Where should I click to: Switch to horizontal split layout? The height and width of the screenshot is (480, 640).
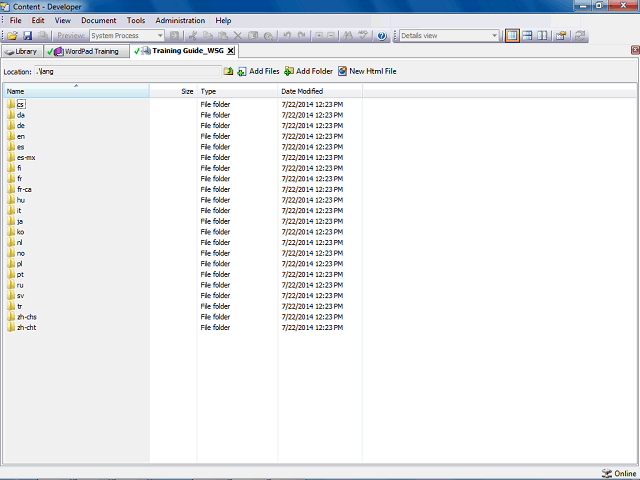coord(527,36)
